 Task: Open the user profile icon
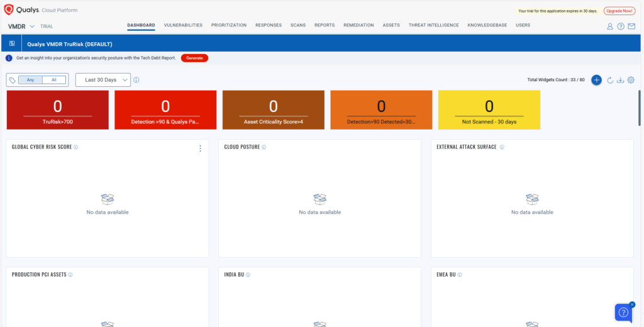pyautogui.click(x=610, y=26)
